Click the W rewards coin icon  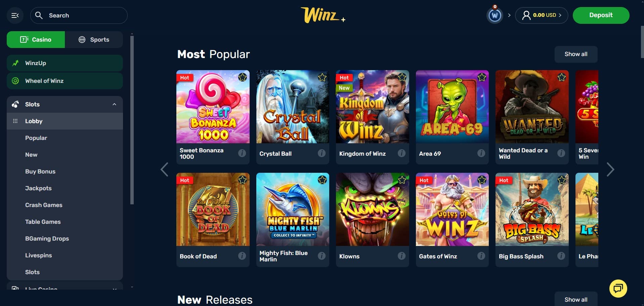point(495,15)
